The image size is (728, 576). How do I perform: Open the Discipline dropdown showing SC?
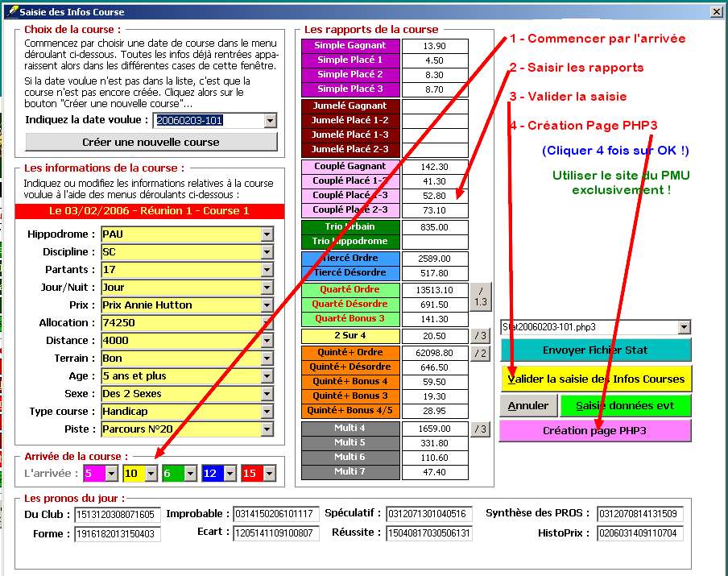[267, 252]
